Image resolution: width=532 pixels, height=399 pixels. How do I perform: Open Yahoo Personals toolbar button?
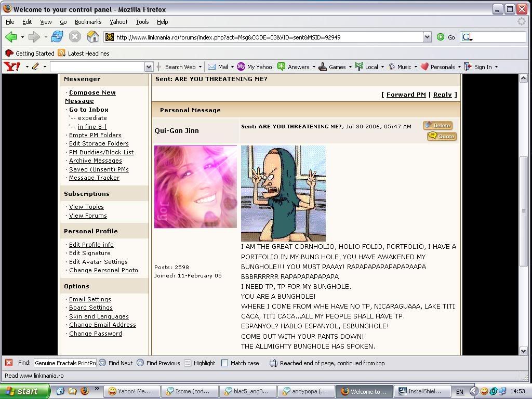(x=437, y=67)
